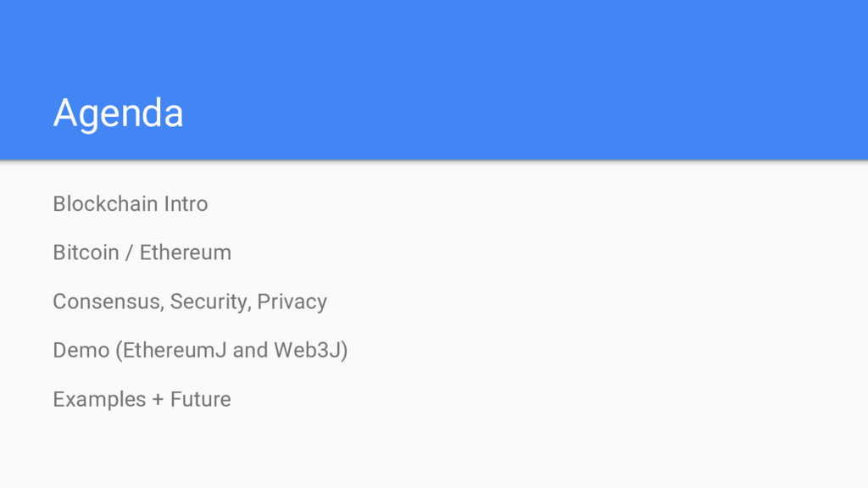Click the word 'and' in Demo line
The height and width of the screenshot is (488, 868).
point(250,350)
